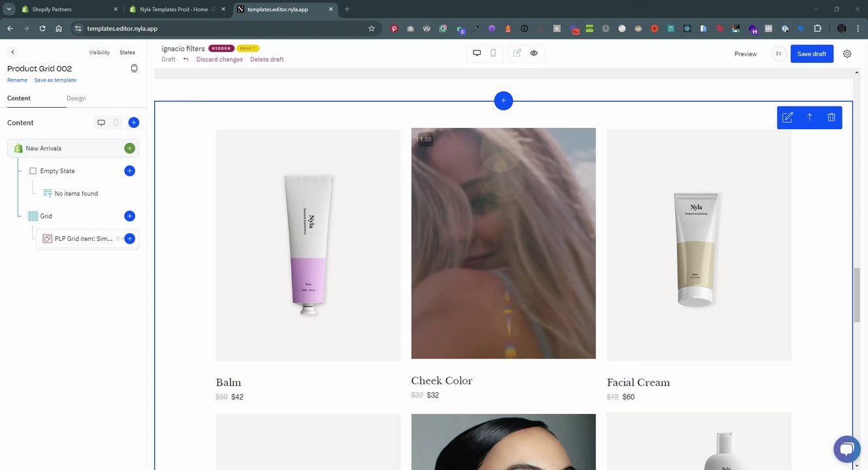
Task: Add element to Grid row
Action: click(x=129, y=216)
